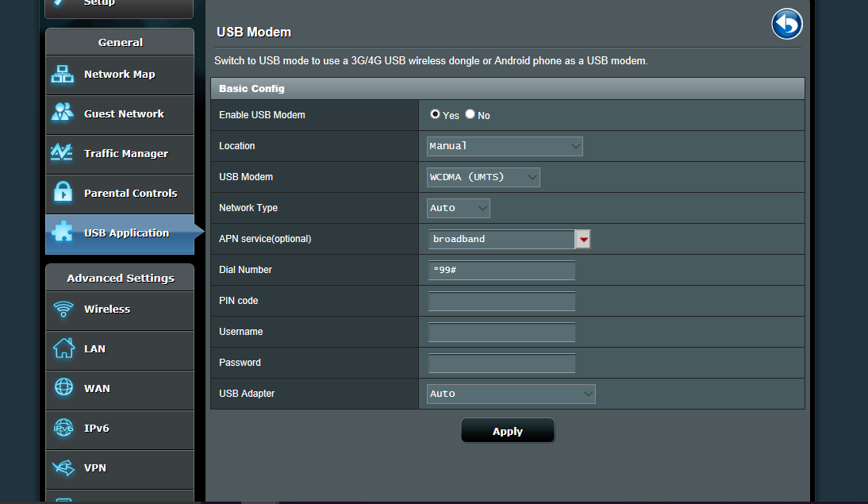Open Network Map icon in sidebar
868x504 pixels.
click(x=63, y=75)
